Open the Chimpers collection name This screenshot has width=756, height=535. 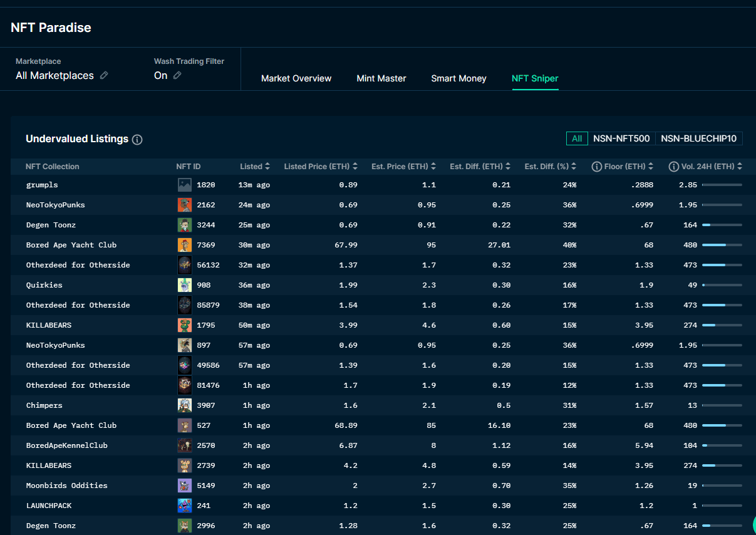(x=44, y=405)
